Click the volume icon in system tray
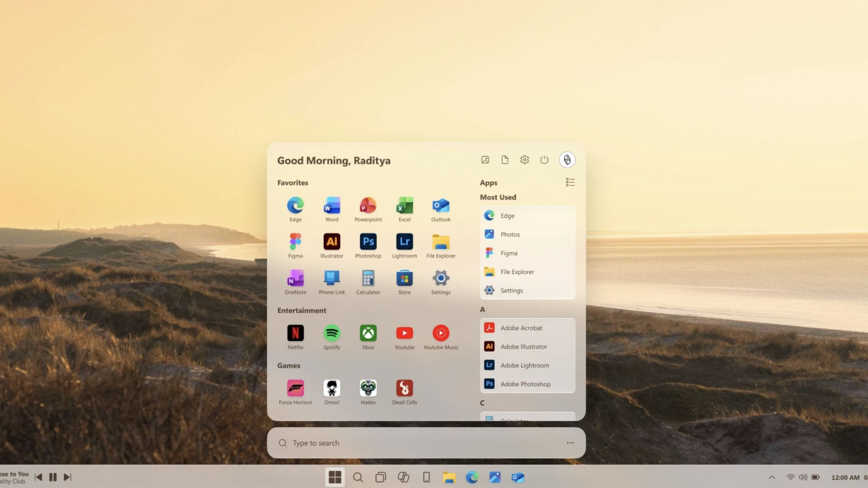 coord(803,477)
